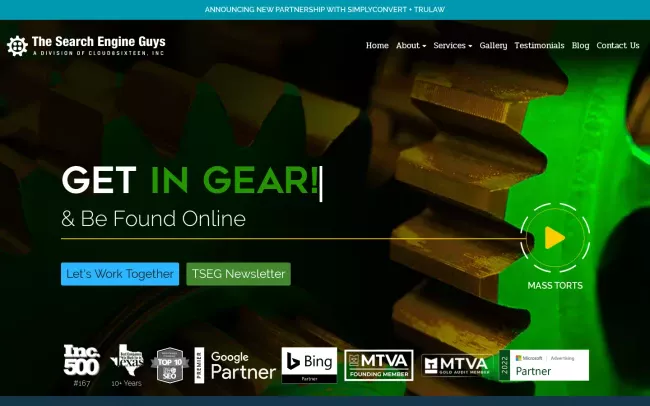Open the Bing Partner badge
Viewport: 650px width, 406px height.
point(308,365)
